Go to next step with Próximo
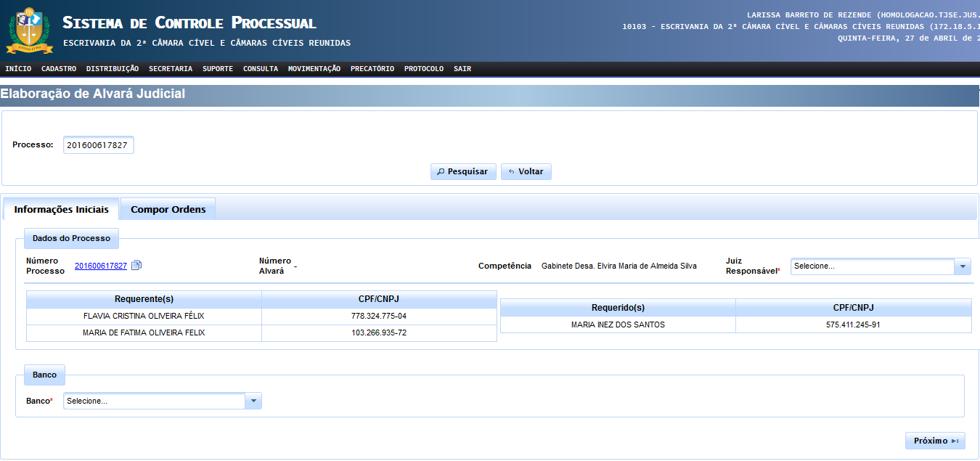 pyautogui.click(x=935, y=441)
